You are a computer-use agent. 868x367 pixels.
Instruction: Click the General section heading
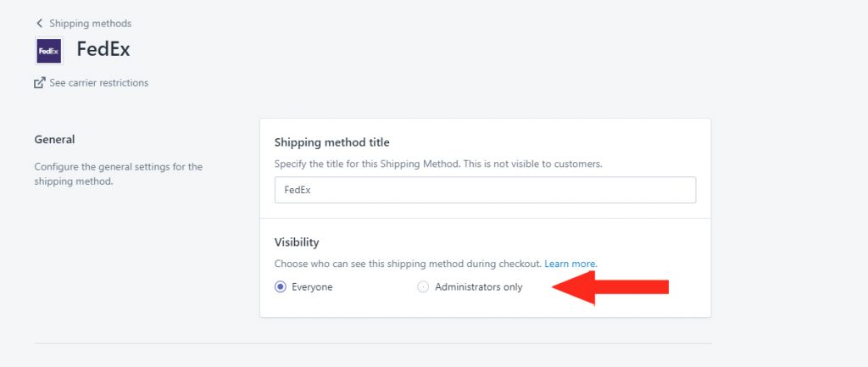pyautogui.click(x=54, y=139)
